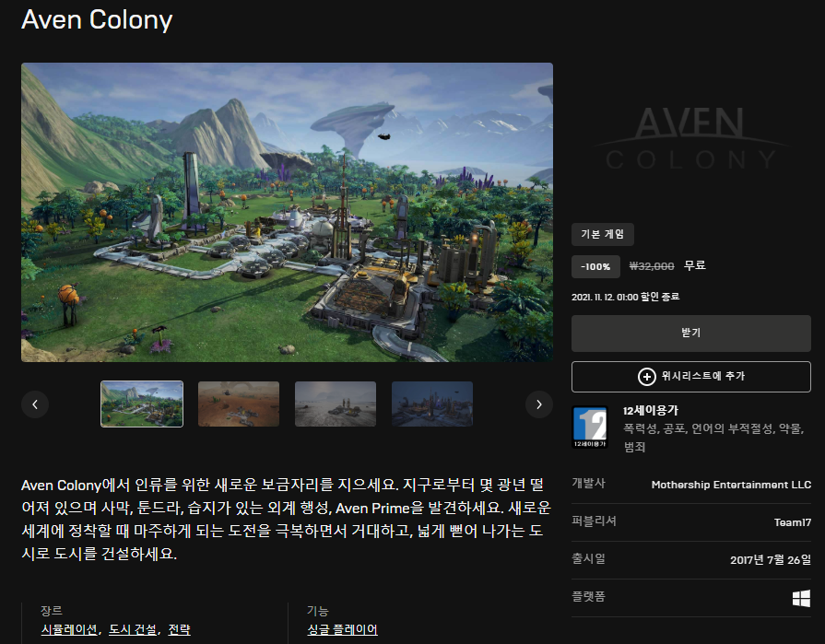
Task: Click the next screenshot arrow button
Action: [538, 404]
